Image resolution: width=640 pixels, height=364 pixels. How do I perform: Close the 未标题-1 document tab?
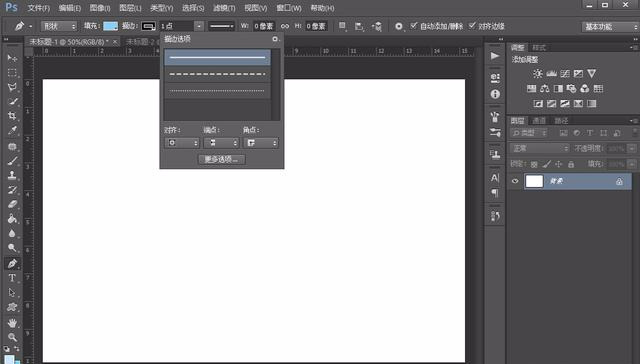[x=115, y=42]
